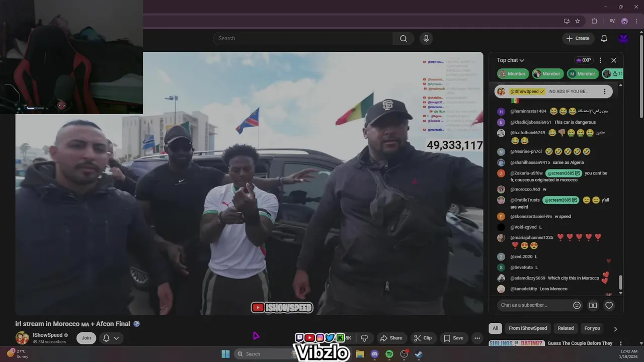
Task: Click the video title irl stream in Morocco
Action: coord(72,324)
